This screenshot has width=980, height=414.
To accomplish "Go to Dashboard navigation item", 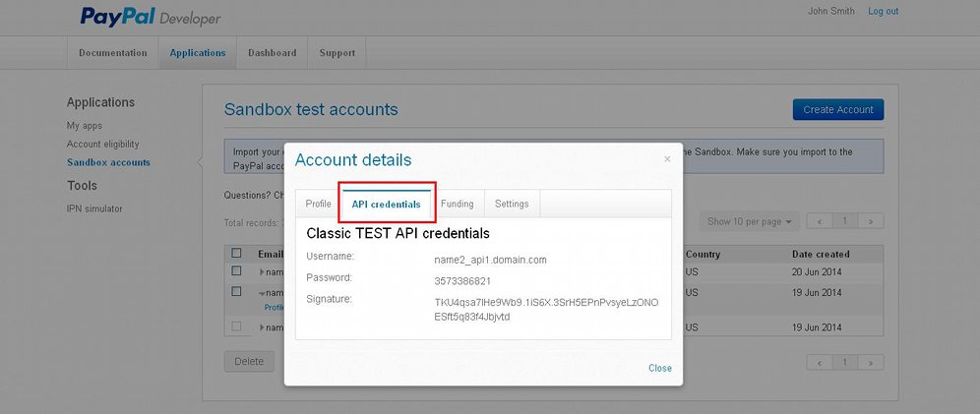I will click(272, 53).
